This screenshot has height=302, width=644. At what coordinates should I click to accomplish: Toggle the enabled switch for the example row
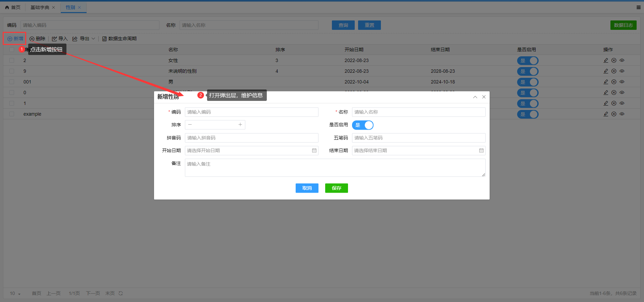point(528,114)
